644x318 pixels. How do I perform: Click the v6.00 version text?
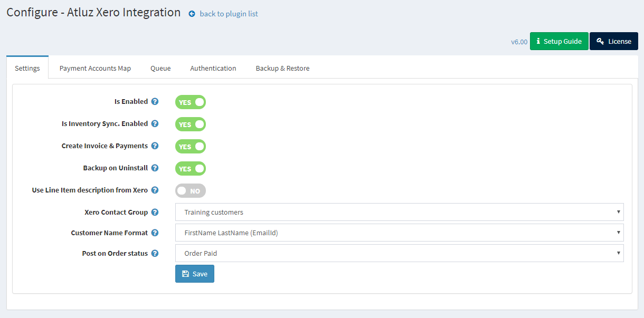click(519, 42)
